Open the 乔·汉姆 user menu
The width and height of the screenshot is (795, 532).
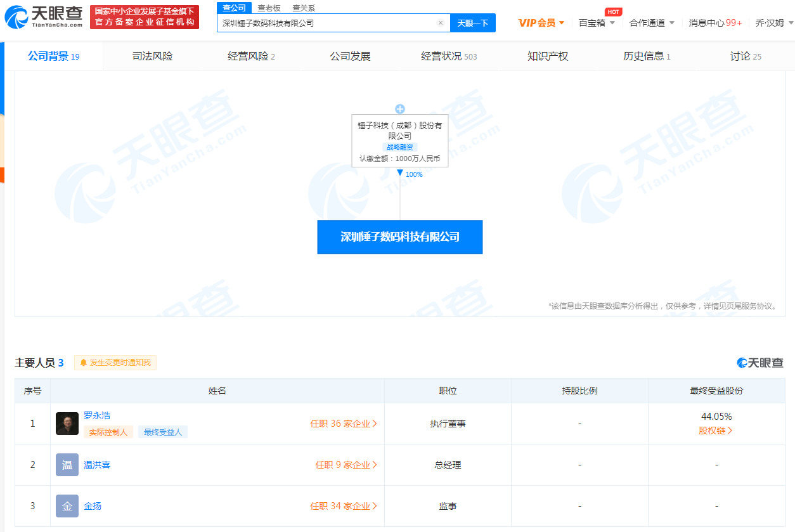774,23
